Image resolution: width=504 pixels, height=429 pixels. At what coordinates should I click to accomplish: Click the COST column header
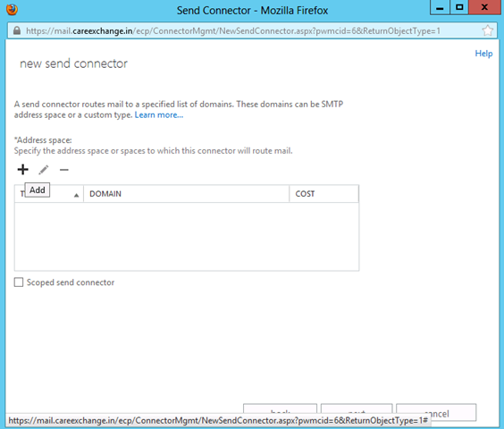[323, 194]
